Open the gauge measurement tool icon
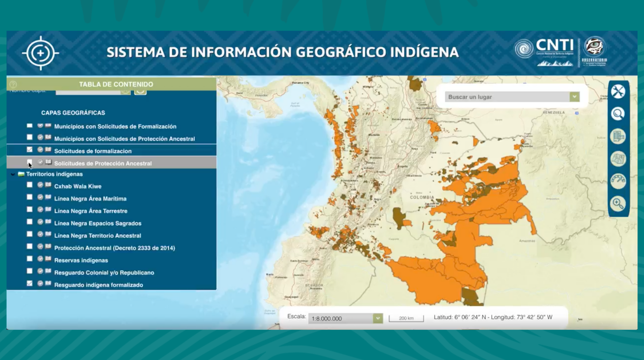 618,181
